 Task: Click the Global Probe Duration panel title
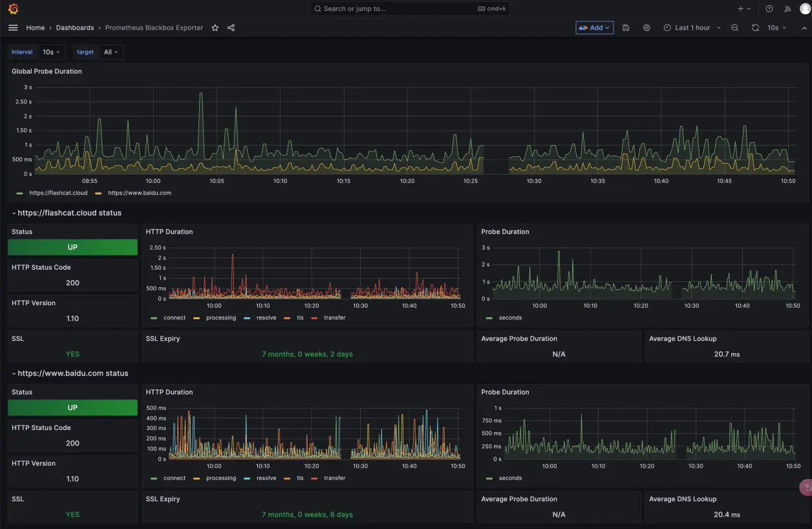coord(47,71)
